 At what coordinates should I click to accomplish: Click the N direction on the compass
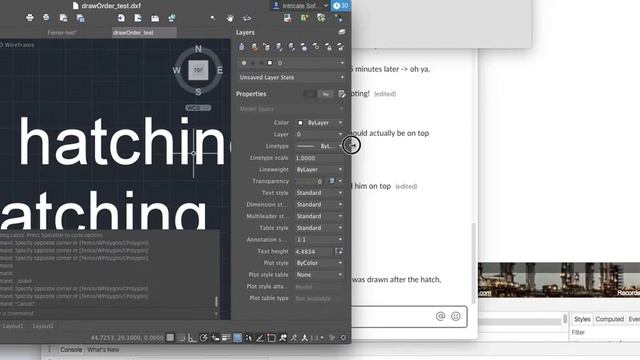click(198, 49)
